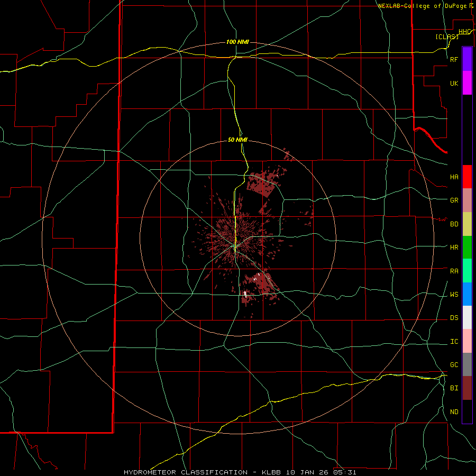Image resolution: width=476 pixels, height=476 pixels.
Task: Click the ND black legend swatch
Action: [x=467, y=411]
